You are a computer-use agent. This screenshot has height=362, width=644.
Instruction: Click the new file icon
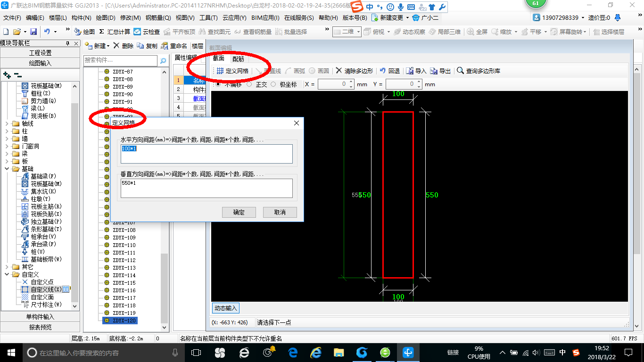(6, 32)
